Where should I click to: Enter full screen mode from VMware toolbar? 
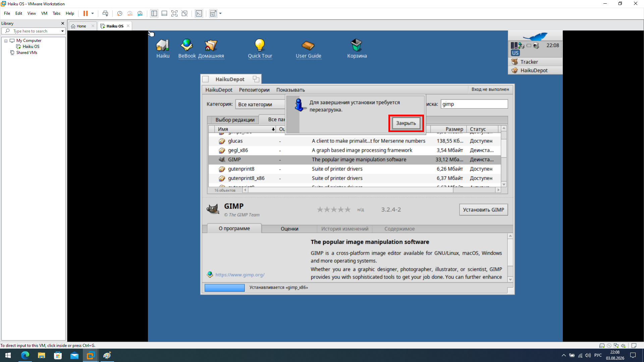coord(174,13)
